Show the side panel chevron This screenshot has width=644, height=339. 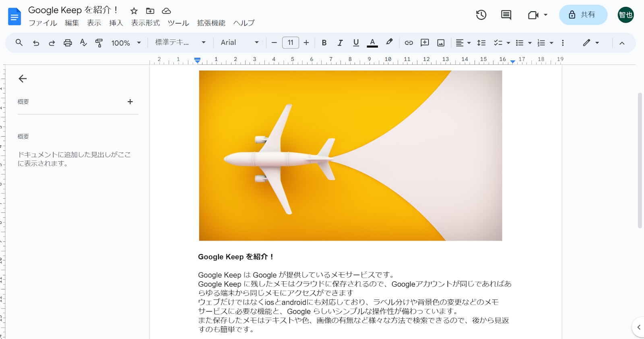[639, 327]
